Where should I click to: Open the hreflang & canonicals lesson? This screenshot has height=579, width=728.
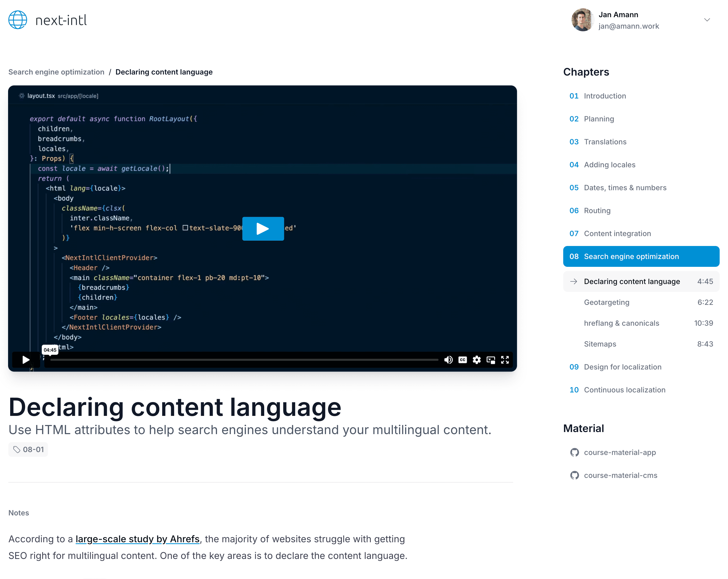tap(621, 323)
